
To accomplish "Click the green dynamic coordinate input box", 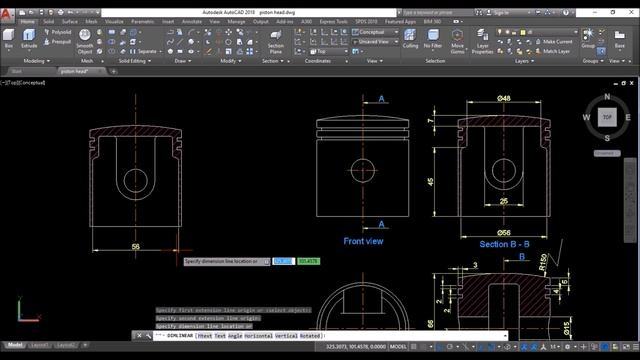I will 309,261.
